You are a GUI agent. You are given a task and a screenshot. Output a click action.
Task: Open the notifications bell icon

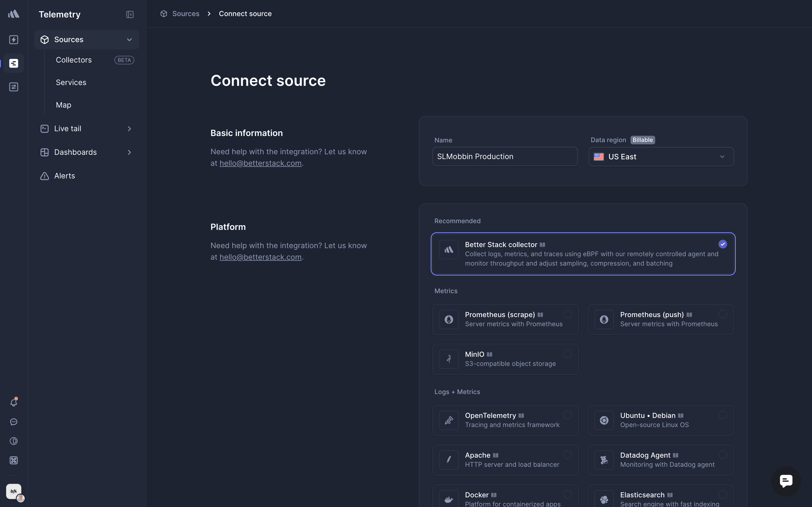click(13, 402)
